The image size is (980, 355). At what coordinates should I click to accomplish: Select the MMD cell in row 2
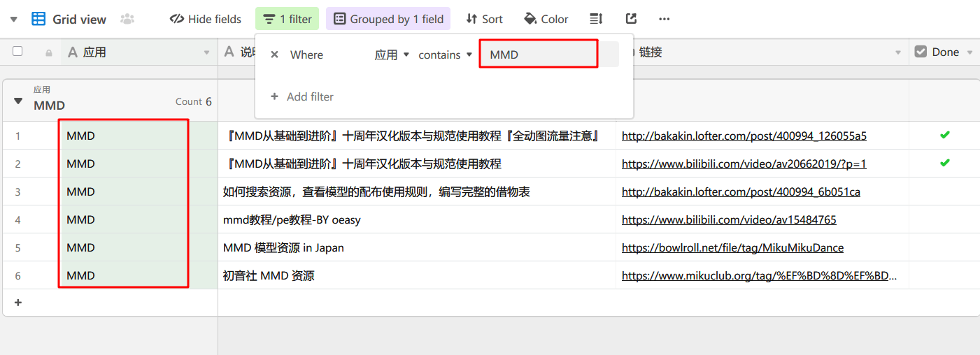139,164
